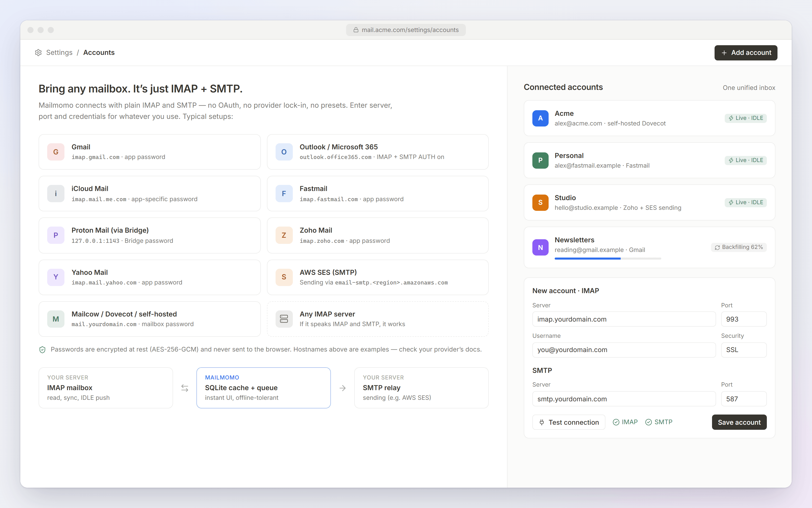Select the SMTP relay server card
This screenshot has width=812, height=508.
coord(421,388)
